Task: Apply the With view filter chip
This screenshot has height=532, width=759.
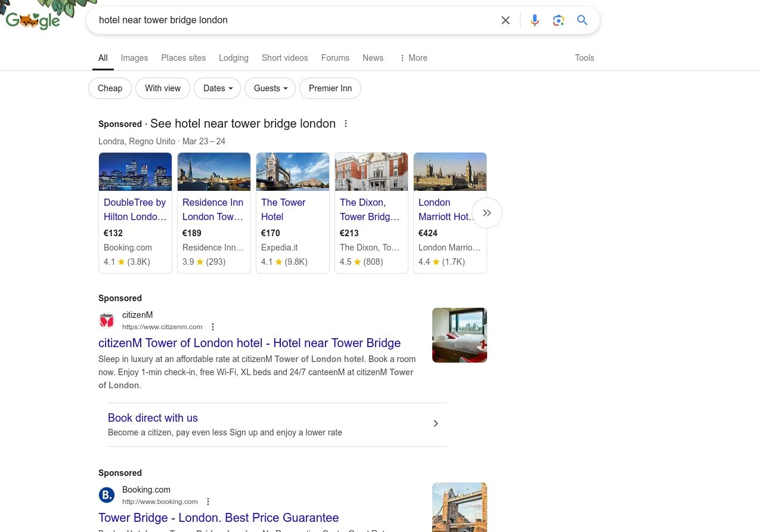Action: point(163,88)
